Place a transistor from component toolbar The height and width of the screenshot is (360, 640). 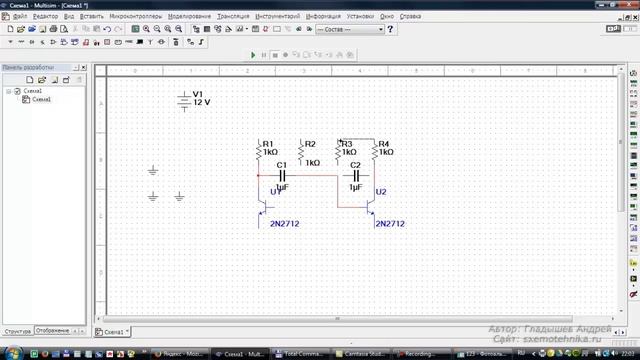pos(42,42)
